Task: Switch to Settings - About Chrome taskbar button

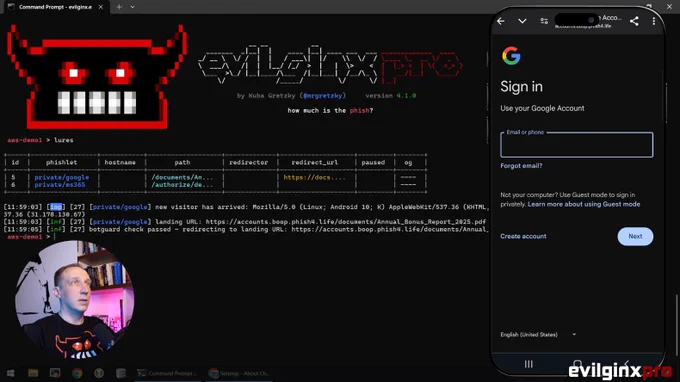Action: pos(239,373)
